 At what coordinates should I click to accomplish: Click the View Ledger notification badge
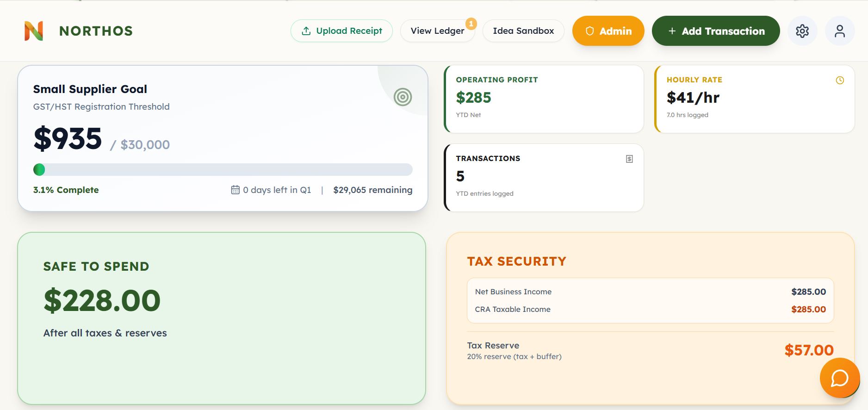pyautogui.click(x=471, y=24)
